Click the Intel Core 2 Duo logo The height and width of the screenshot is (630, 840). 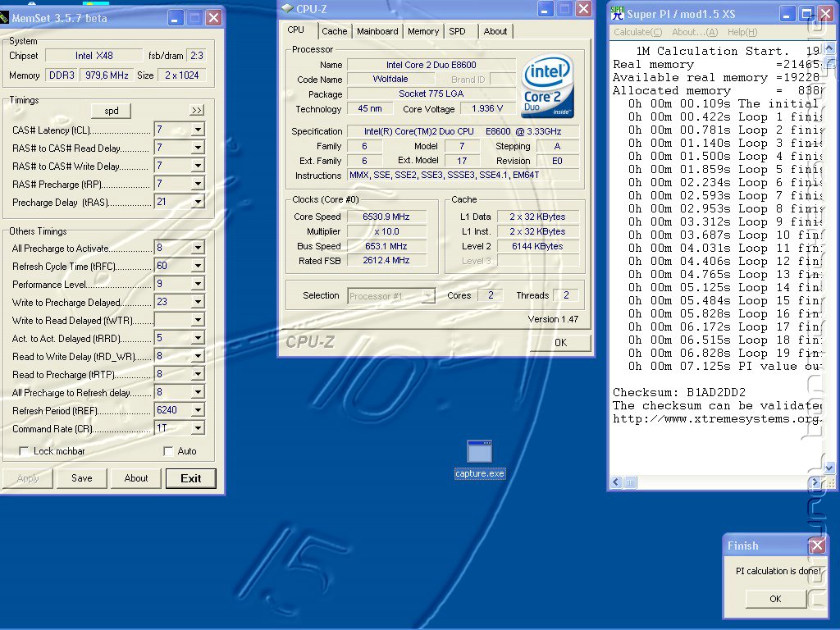point(547,85)
